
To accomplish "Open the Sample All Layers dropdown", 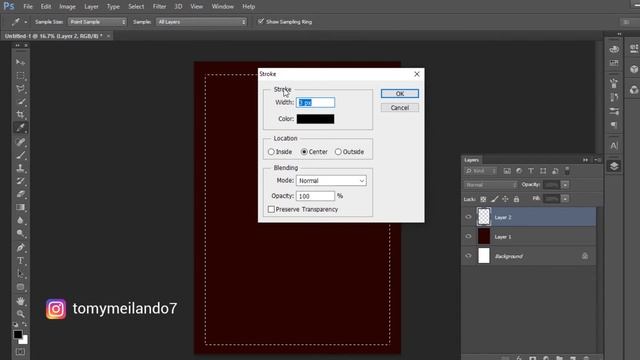I will tap(201, 22).
